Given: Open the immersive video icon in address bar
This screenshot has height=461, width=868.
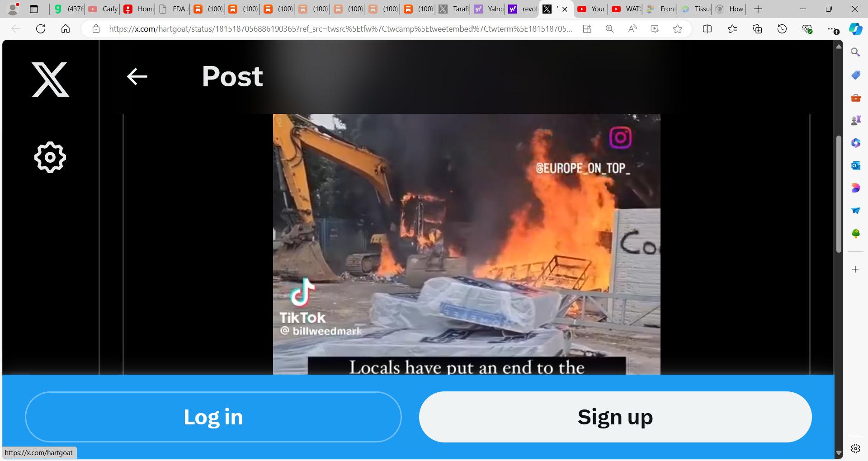Looking at the screenshot, I should click(x=655, y=29).
